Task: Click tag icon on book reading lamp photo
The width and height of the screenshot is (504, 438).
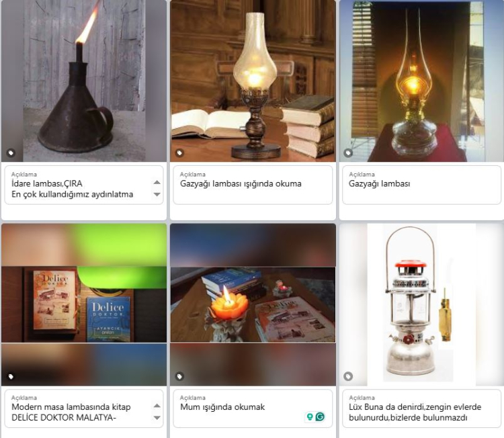Action: coord(179,152)
